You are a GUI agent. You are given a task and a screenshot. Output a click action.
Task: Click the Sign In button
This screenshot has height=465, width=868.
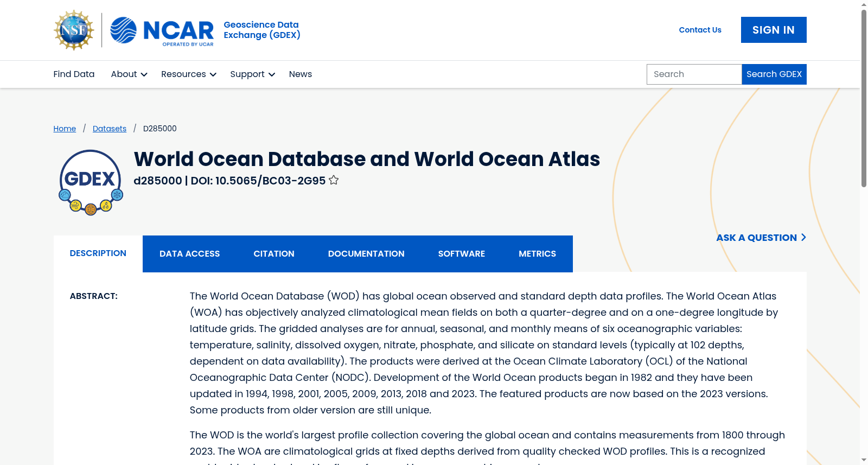click(x=774, y=30)
